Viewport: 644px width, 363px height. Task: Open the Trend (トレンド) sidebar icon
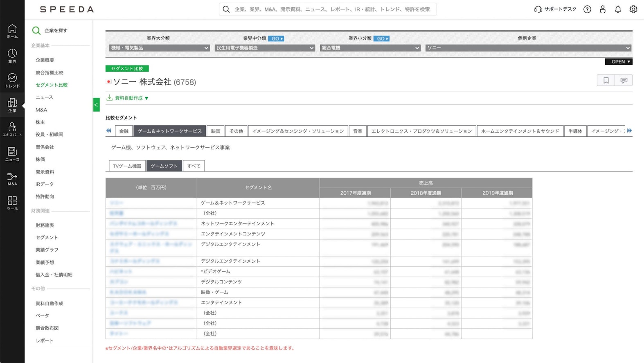[12, 80]
